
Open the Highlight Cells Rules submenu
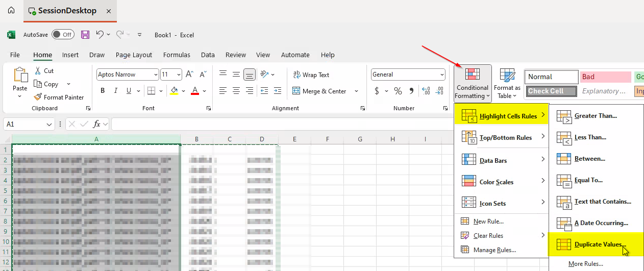click(501, 116)
